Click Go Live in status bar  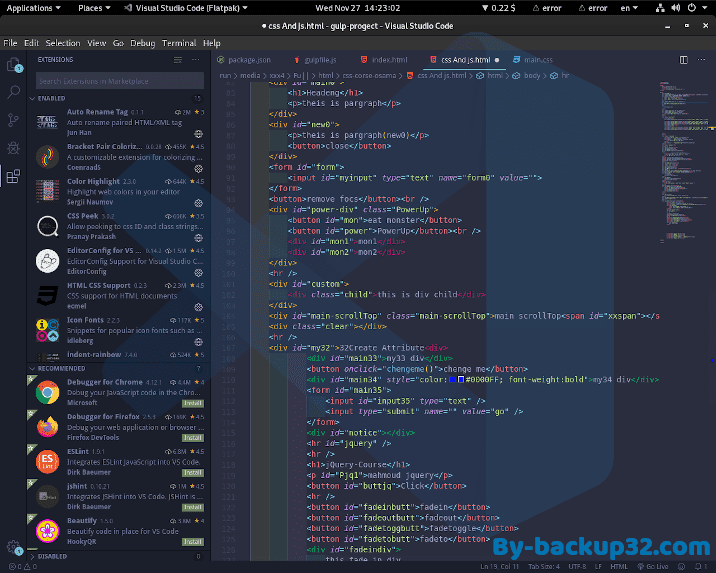point(653,567)
